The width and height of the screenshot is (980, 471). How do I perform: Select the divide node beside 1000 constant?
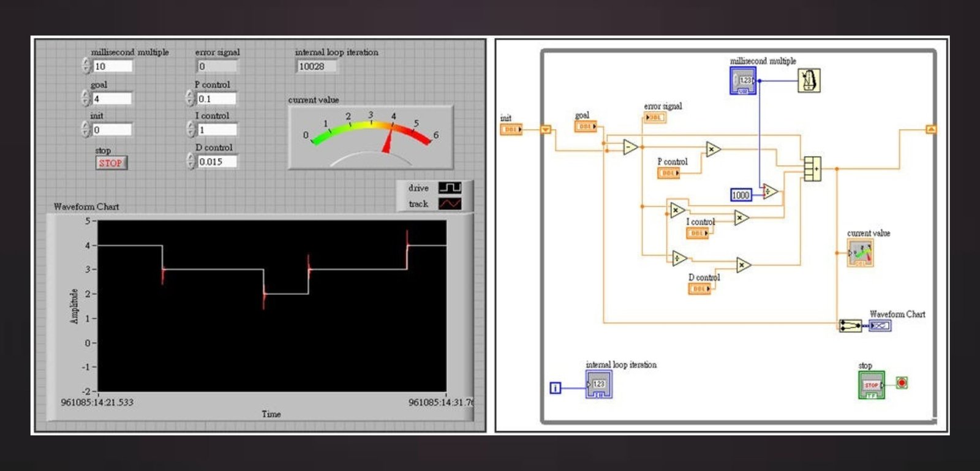770,192
